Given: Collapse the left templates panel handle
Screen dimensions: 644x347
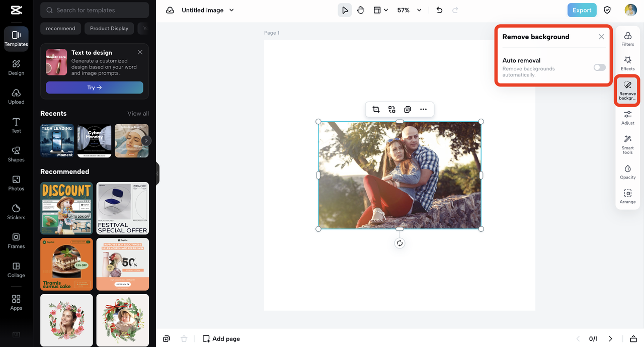Looking at the screenshot, I should 157,173.
